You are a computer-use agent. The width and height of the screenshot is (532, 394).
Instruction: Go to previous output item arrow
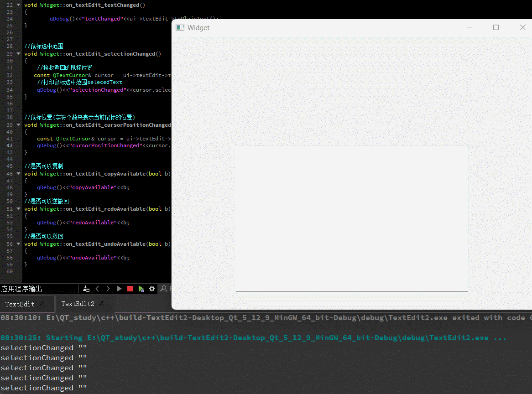[97, 289]
